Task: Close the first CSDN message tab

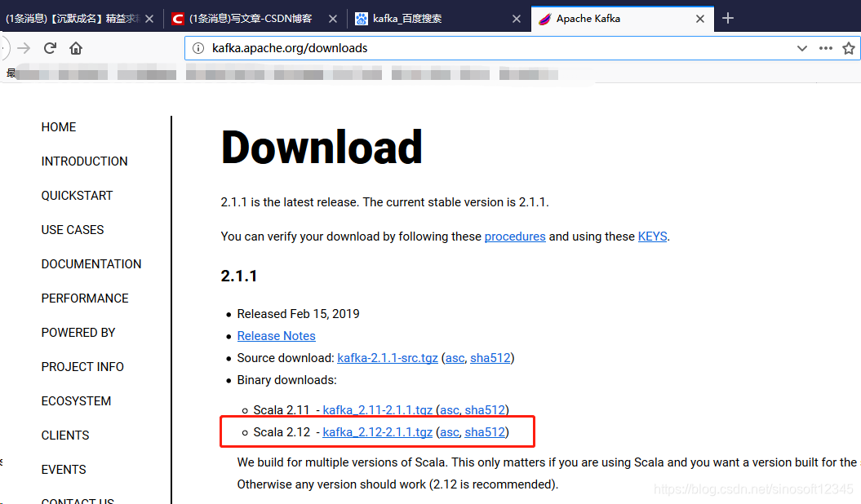Action: [x=149, y=19]
